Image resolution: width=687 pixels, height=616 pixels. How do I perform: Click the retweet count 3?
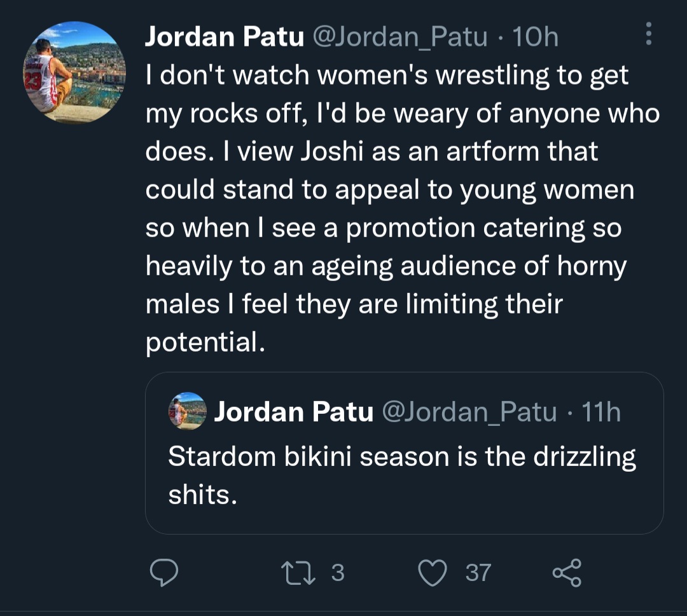(338, 572)
